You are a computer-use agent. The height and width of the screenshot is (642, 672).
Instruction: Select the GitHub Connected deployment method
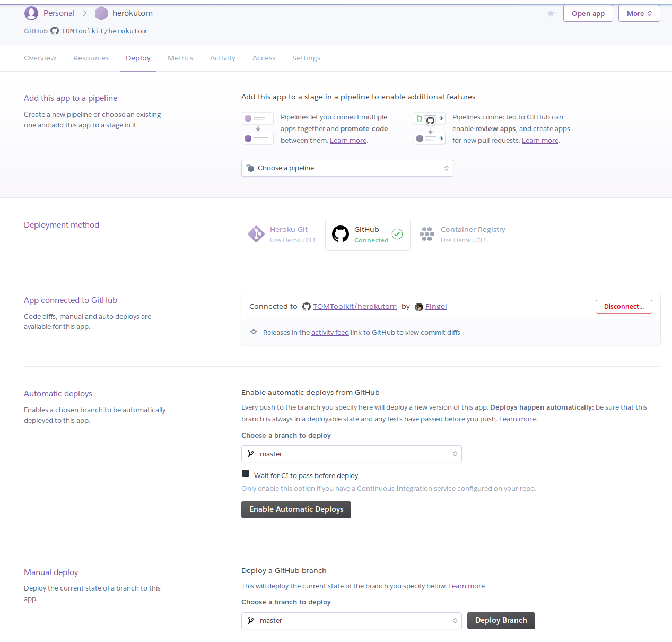tap(368, 235)
